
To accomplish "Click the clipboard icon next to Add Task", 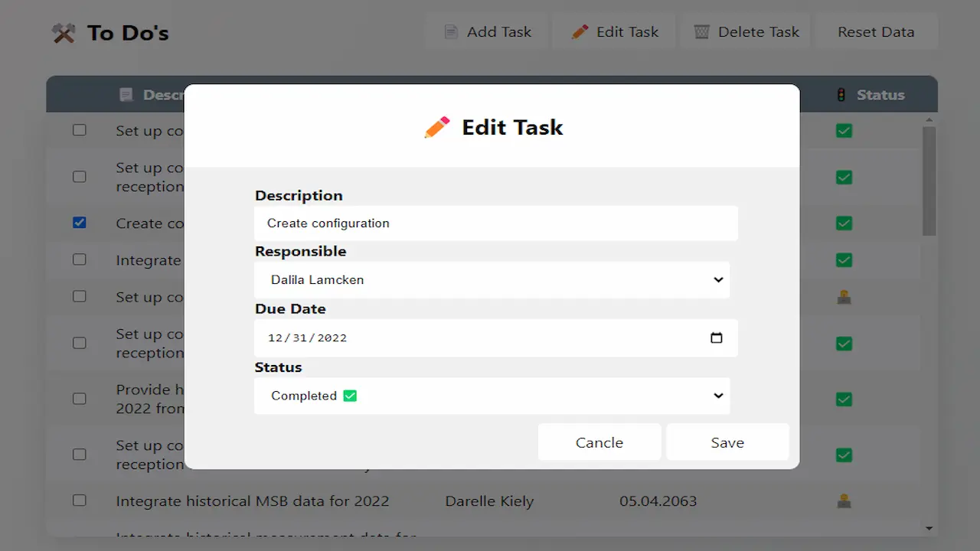I will click(x=451, y=31).
